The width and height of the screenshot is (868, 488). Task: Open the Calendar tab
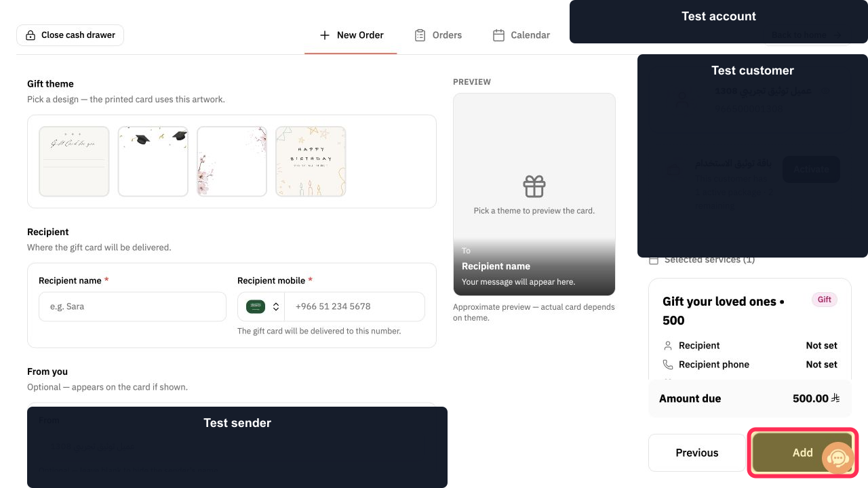pos(521,35)
